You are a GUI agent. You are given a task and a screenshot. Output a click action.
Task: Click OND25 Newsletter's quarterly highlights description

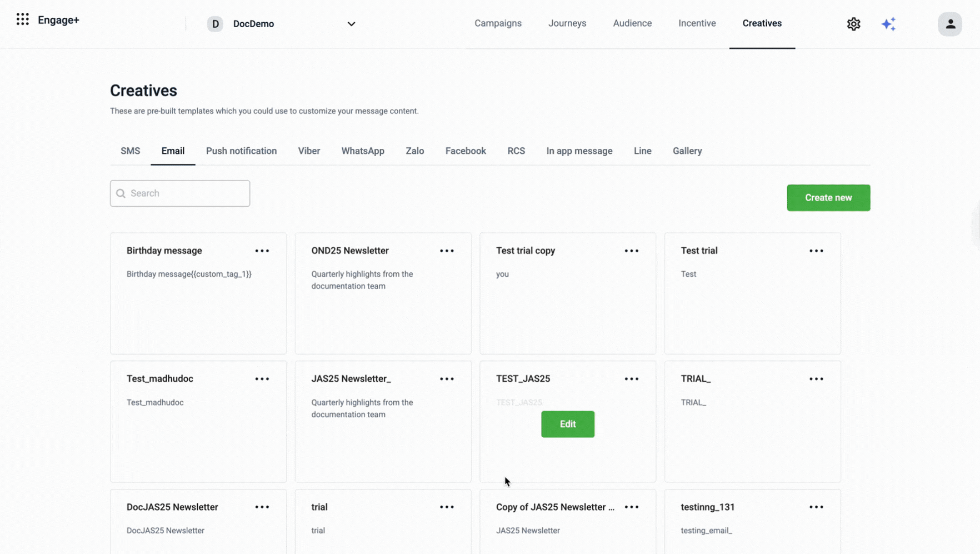(x=362, y=280)
